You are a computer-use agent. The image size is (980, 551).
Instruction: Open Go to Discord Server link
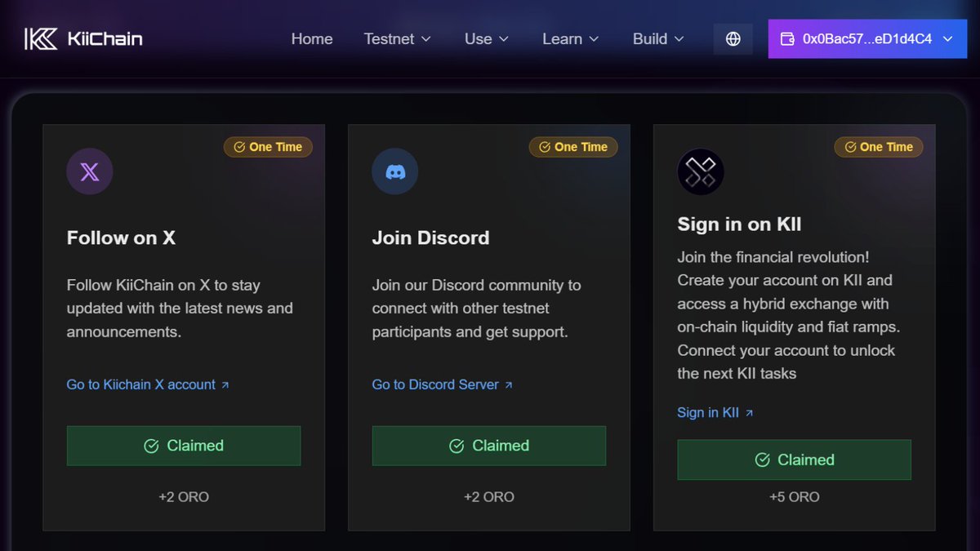[443, 384]
